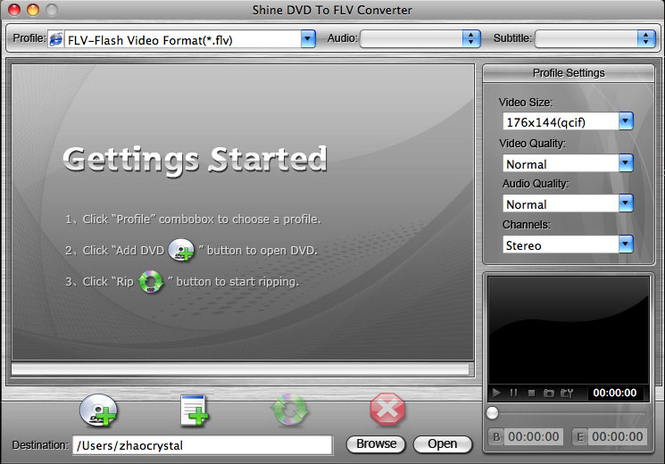Click the FLV profile format icon
Image resolution: width=665 pixels, height=464 pixels.
pos(56,39)
